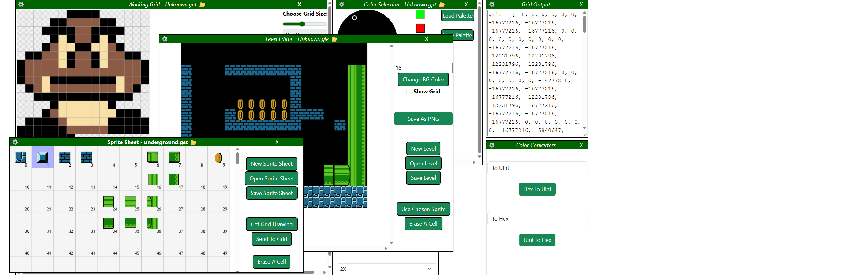Click Load Palette button
868x275 pixels.
tap(457, 16)
